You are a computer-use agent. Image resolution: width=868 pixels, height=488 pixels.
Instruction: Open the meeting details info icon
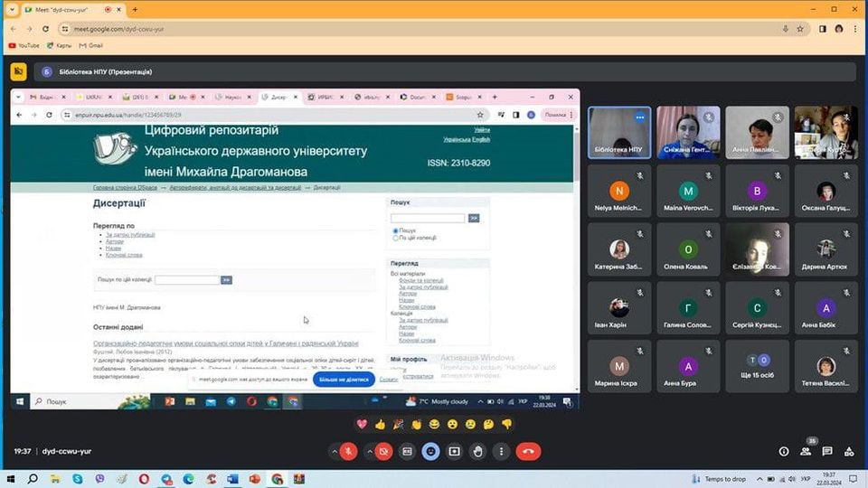pos(784,452)
